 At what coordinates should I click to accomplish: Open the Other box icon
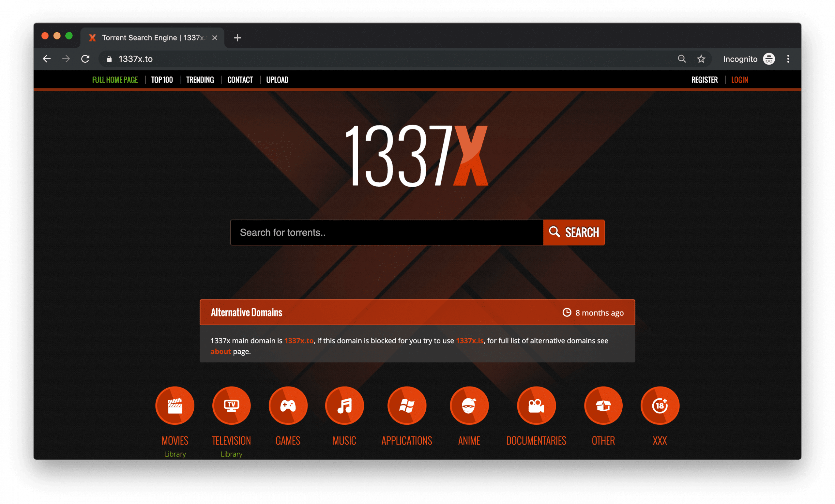[603, 405]
